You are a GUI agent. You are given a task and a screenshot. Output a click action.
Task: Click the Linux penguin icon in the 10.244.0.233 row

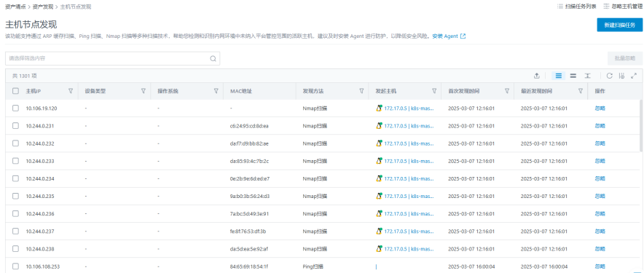tap(379, 161)
